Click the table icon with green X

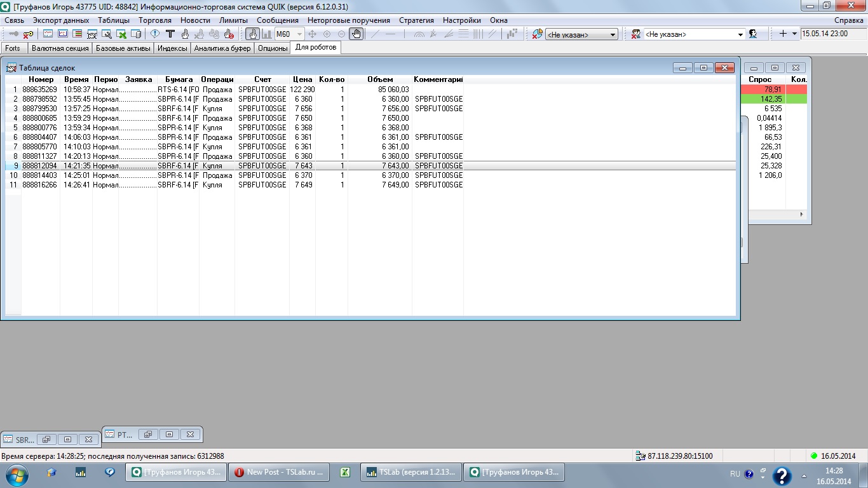coord(121,34)
